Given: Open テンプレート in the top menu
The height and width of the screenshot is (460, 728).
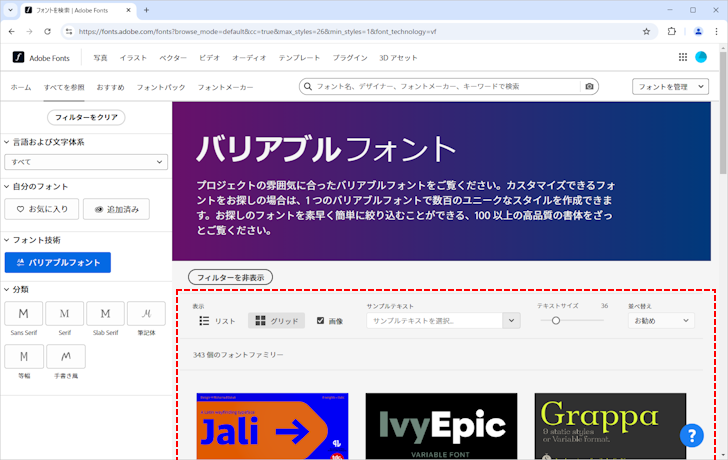Looking at the screenshot, I should click(x=299, y=58).
